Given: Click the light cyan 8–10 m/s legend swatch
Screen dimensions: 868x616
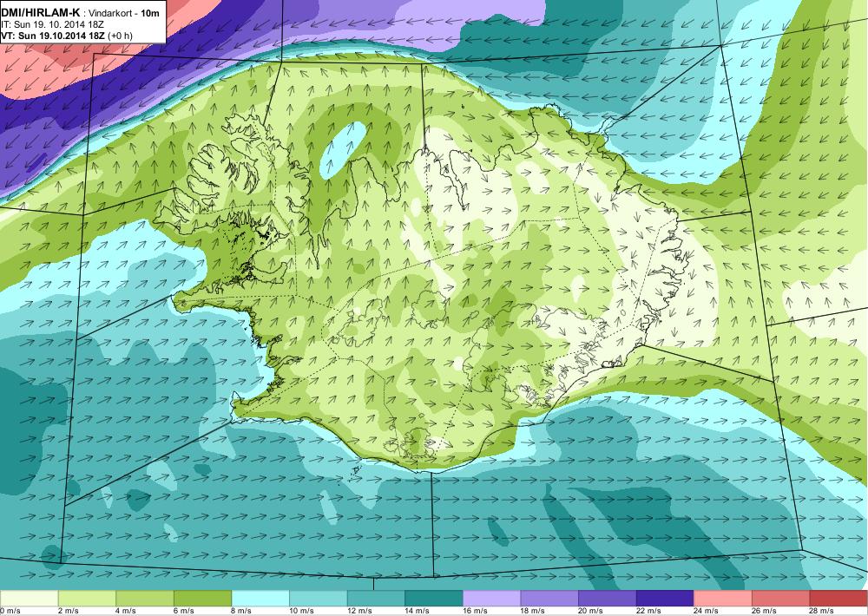Looking at the screenshot, I should [x=260, y=599].
